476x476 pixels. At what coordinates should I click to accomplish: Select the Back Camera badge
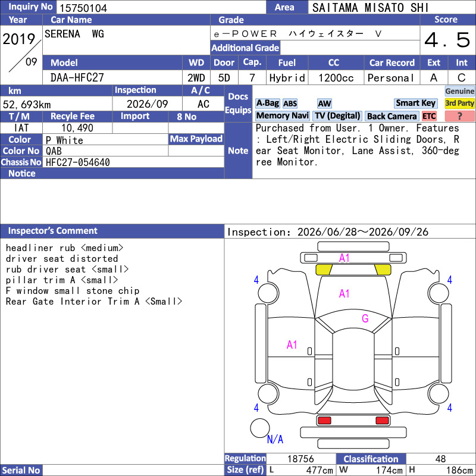point(392,116)
